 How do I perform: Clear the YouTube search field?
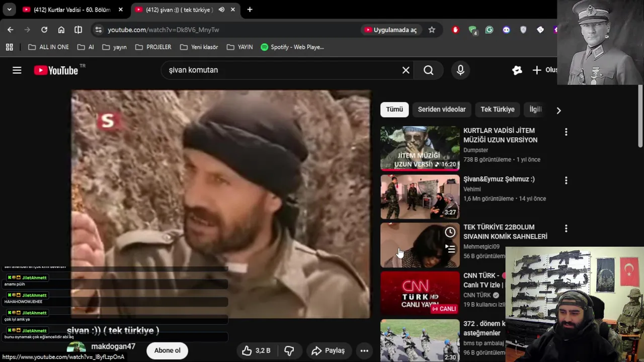[x=406, y=70]
